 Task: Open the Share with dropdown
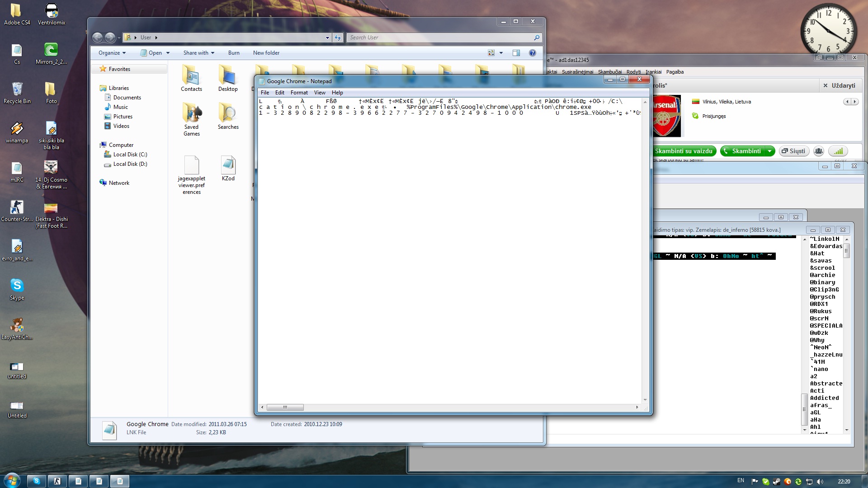coord(198,53)
